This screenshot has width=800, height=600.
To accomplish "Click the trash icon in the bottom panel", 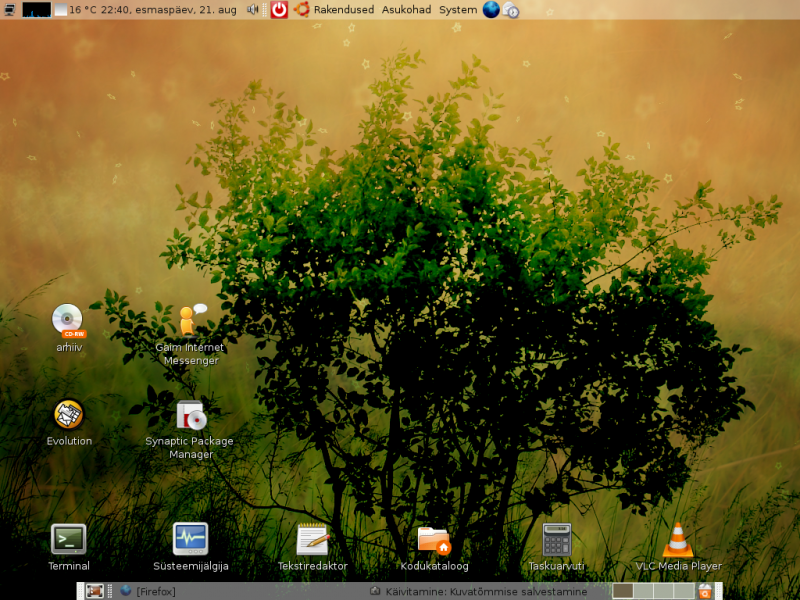I will click(705, 591).
